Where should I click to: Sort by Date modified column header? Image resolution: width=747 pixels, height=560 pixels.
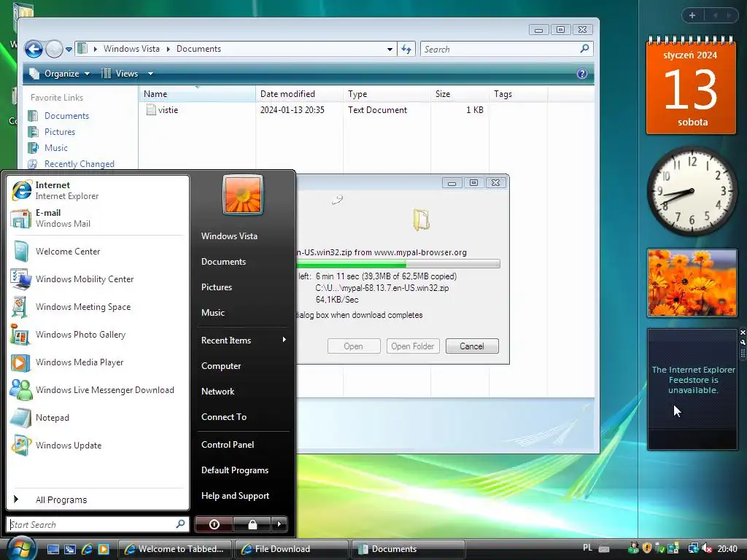click(298, 94)
